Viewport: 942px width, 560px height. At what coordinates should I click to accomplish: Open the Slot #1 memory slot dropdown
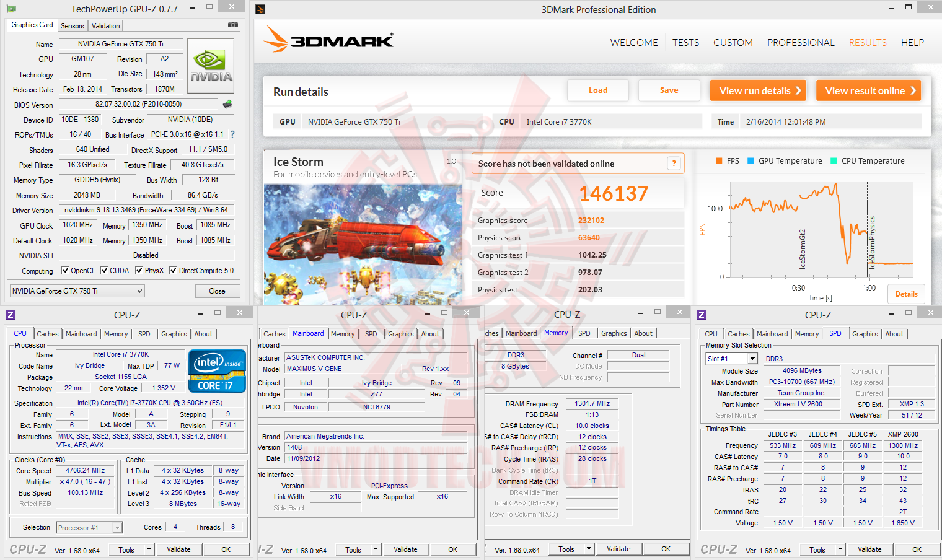[x=731, y=359]
